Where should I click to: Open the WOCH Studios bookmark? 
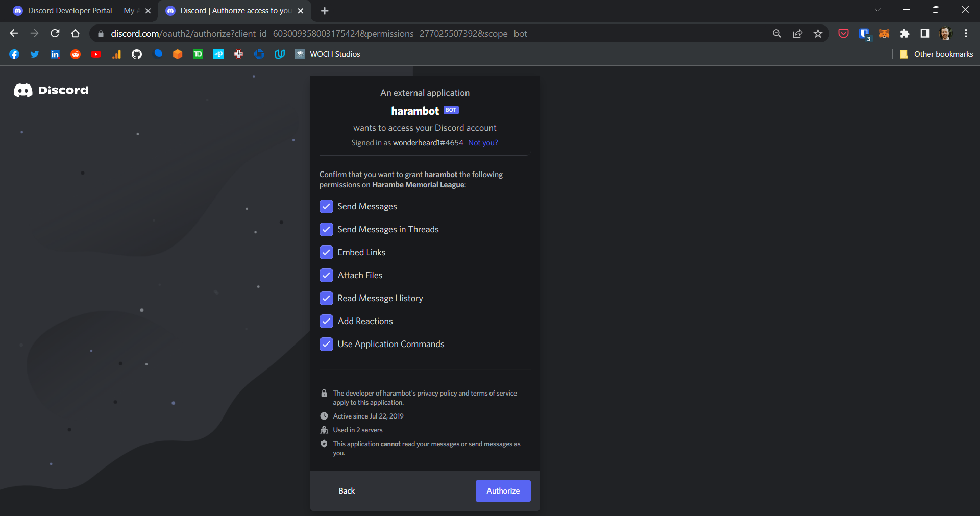tap(328, 54)
